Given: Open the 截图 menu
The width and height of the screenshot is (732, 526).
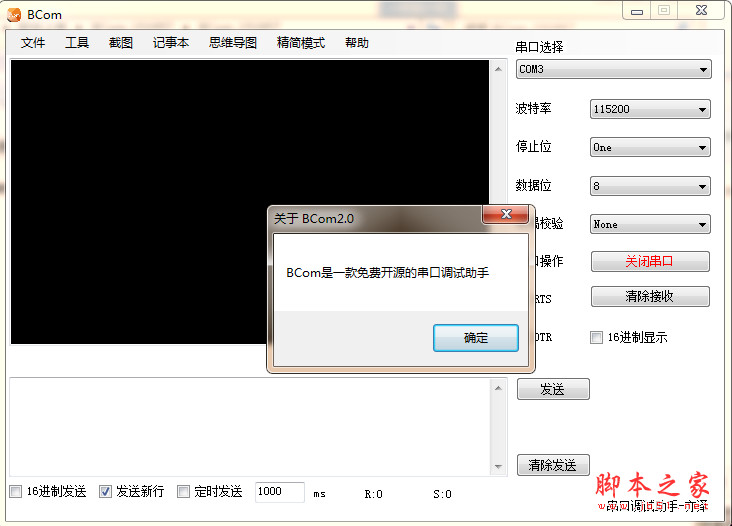Looking at the screenshot, I should (x=121, y=43).
